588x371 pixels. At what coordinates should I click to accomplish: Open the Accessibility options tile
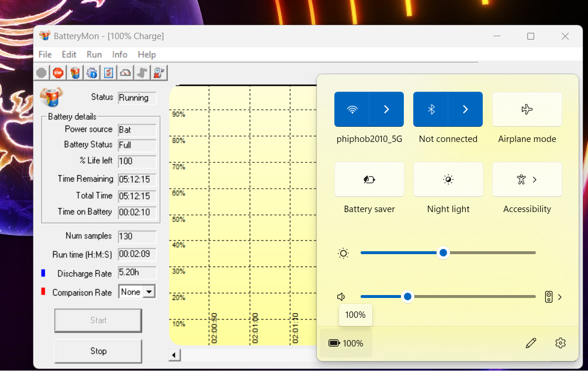527,179
